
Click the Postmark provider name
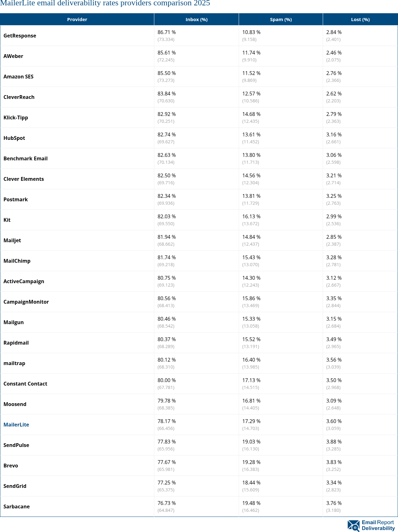pyautogui.click(x=16, y=199)
